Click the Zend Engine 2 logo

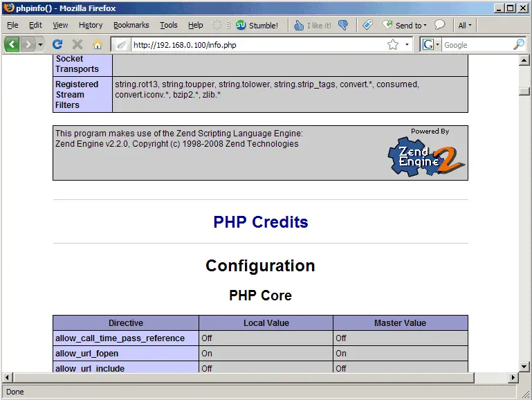[426, 156]
